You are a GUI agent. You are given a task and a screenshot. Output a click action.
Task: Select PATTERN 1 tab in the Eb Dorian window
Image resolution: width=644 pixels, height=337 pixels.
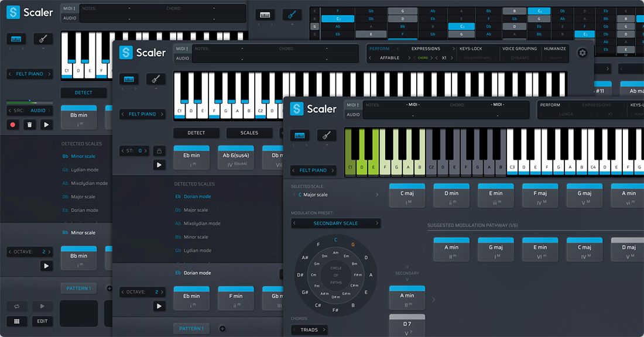tap(191, 329)
